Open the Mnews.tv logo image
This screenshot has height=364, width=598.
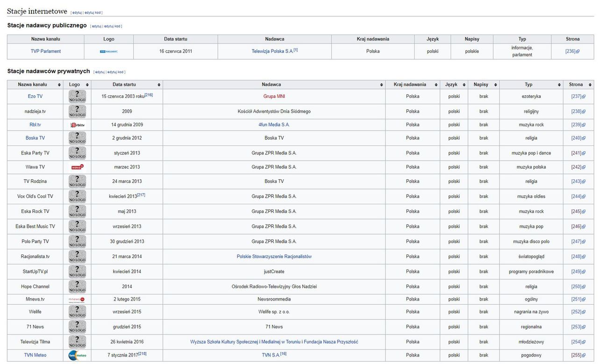(x=77, y=299)
